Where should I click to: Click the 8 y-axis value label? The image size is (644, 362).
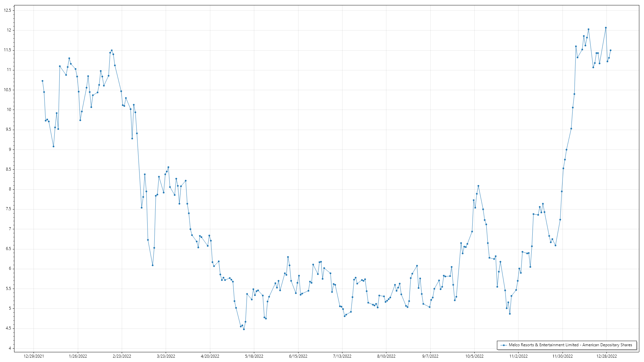10,189
